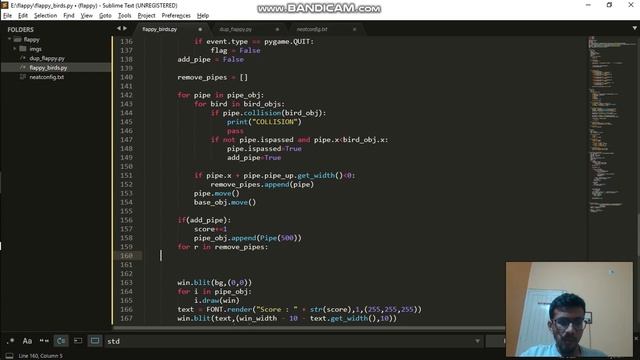Screen dimensions: 640x360
Task: Close the neatconfig.txt tab
Action: 354,29
